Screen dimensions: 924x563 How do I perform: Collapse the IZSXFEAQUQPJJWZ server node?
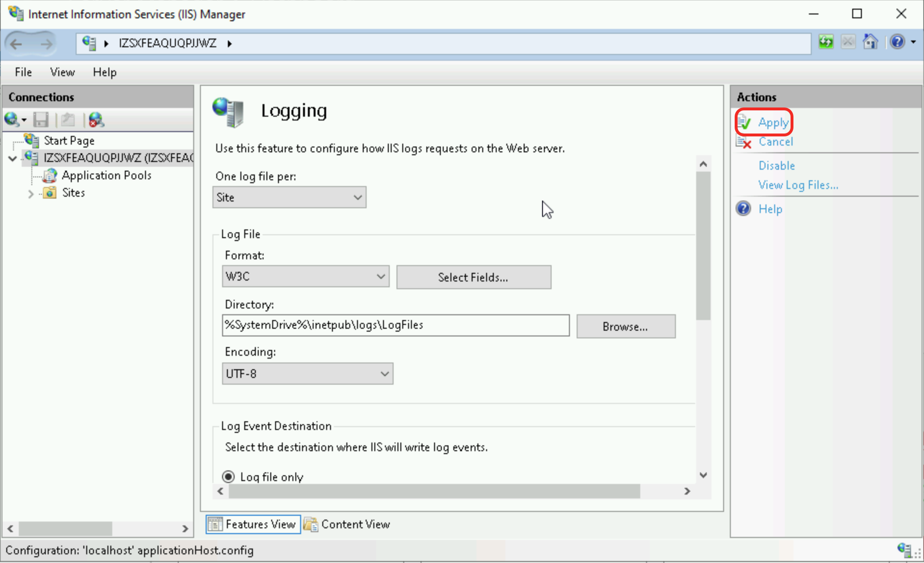(x=13, y=158)
